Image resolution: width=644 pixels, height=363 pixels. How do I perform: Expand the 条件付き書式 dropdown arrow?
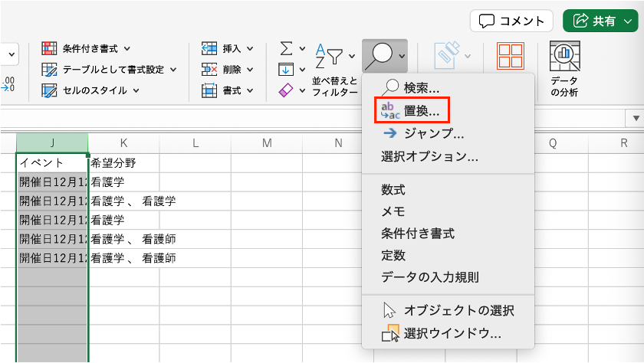127,49
